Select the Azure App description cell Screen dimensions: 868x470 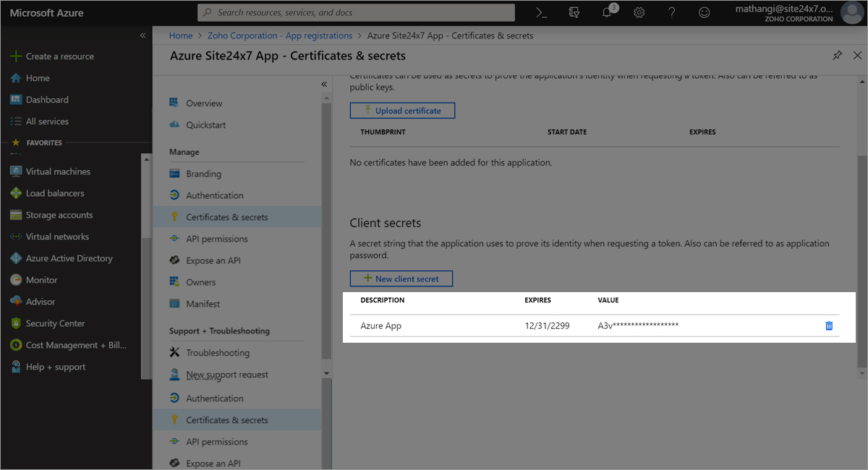381,326
